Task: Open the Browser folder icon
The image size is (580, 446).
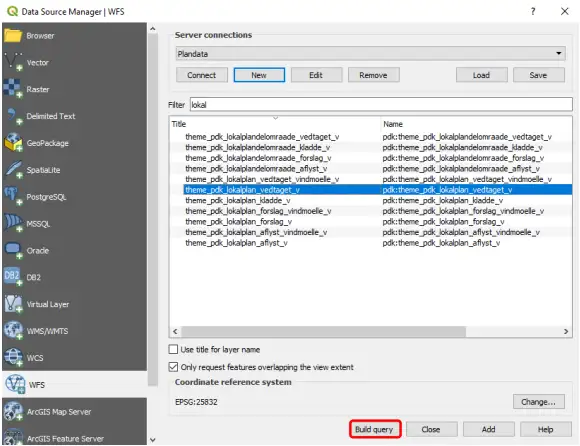Action: (13, 36)
